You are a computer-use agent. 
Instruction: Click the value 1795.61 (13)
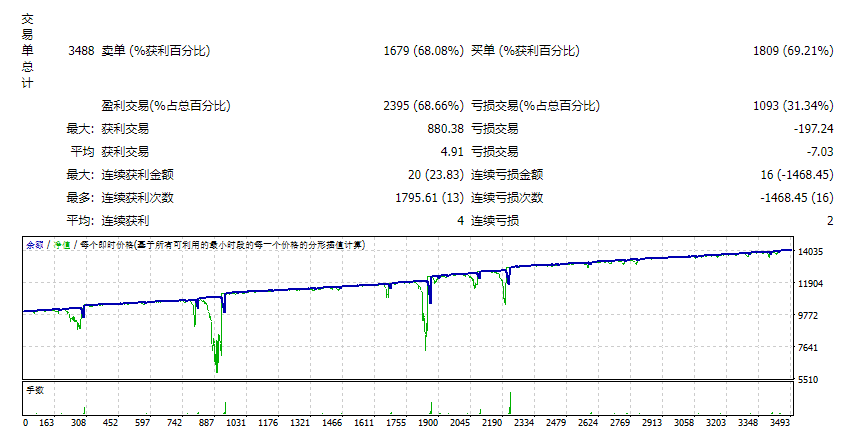[430, 198]
